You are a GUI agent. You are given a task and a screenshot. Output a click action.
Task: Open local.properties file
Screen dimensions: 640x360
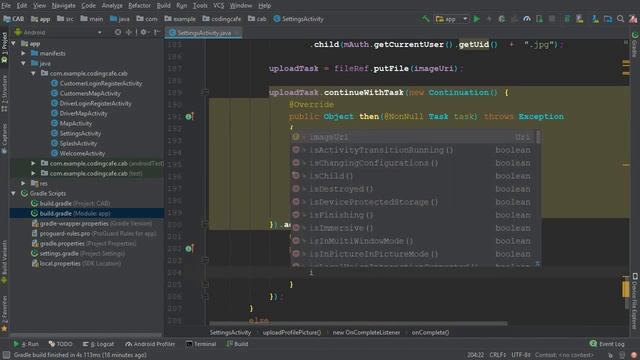pos(76,263)
